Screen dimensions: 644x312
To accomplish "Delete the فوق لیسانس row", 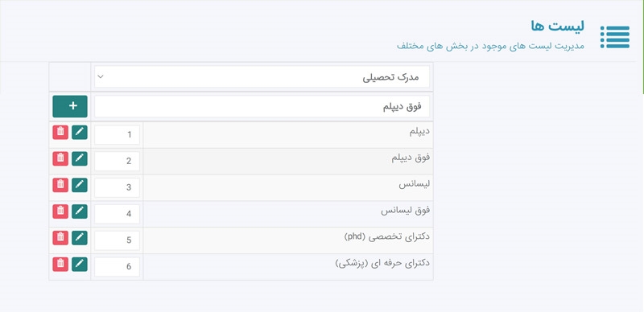I will click(x=60, y=211).
